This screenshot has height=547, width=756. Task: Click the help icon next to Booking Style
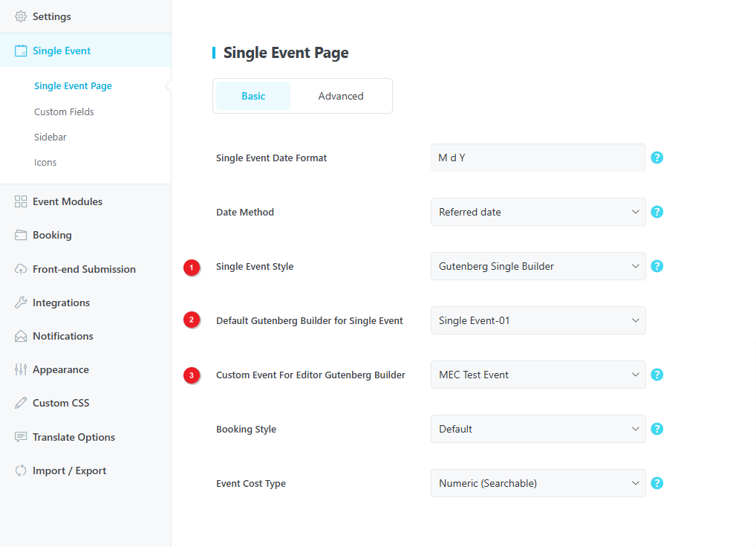[656, 429]
